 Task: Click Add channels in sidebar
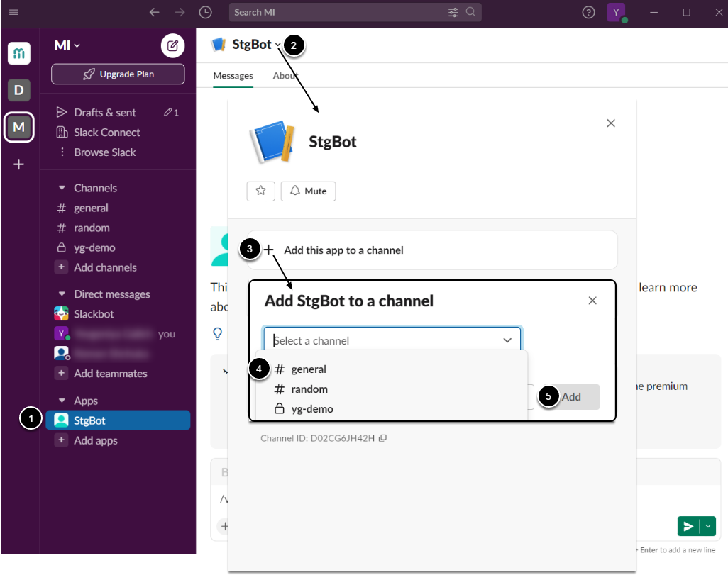[x=118, y=267]
